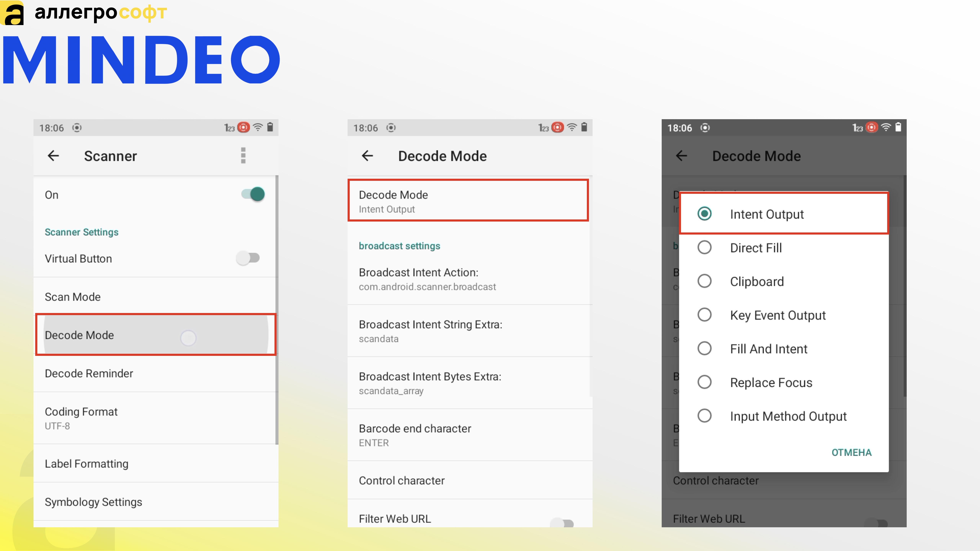This screenshot has width=980, height=551.
Task: Open Decode Mode in Scanner list
Action: pos(156,335)
